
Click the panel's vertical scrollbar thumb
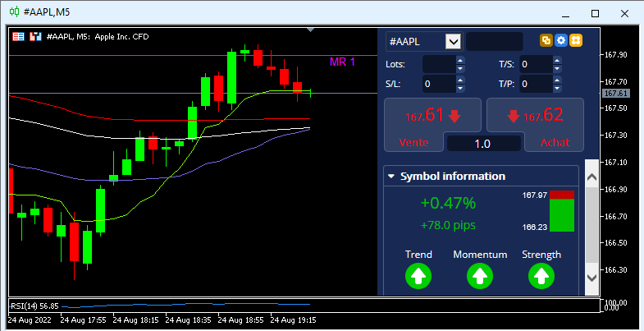(591, 225)
